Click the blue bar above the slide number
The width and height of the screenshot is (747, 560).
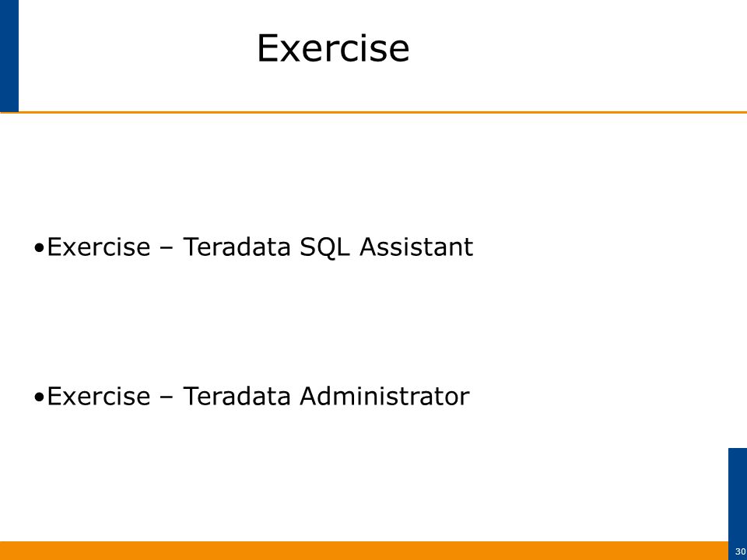(x=738, y=495)
